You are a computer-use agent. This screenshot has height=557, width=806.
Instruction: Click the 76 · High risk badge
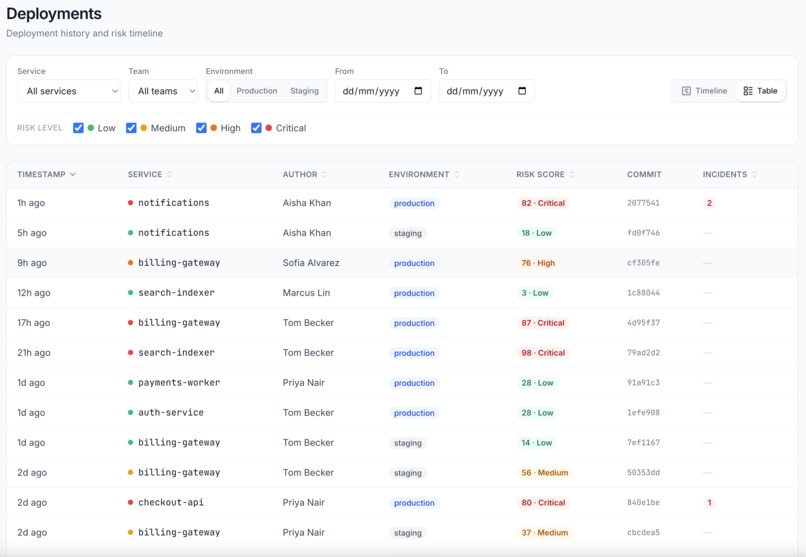pyautogui.click(x=538, y=263)
